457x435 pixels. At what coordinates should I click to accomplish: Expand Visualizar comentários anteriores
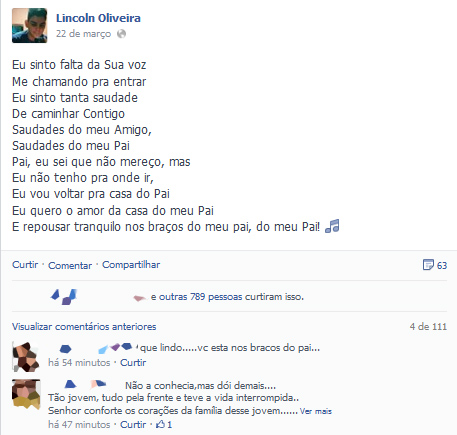pyautogui.click(x=84, y=326)
